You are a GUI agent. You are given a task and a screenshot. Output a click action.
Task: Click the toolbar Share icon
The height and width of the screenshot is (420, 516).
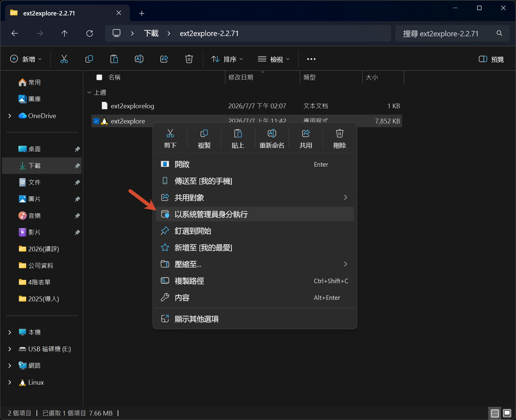(164, 59)
